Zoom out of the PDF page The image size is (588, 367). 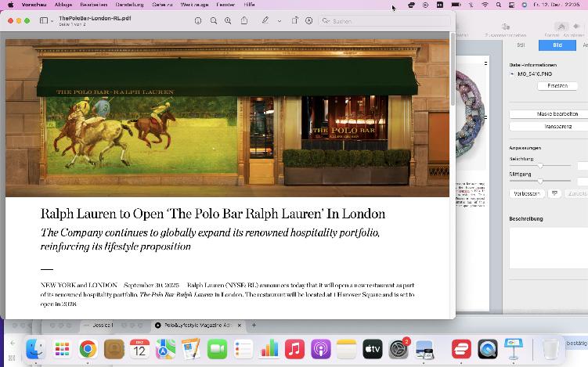214,21
